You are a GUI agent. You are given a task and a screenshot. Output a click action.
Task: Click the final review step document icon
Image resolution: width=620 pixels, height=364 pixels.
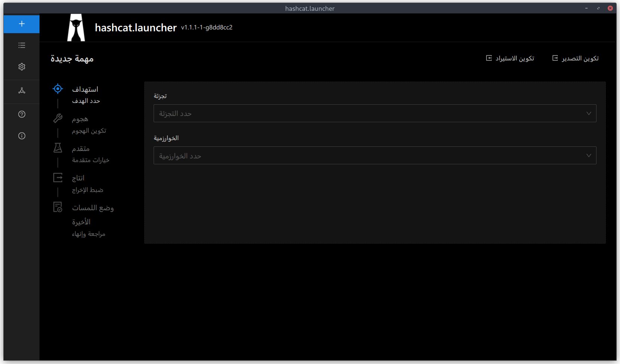pyautogui.click(x=58, y=207)
